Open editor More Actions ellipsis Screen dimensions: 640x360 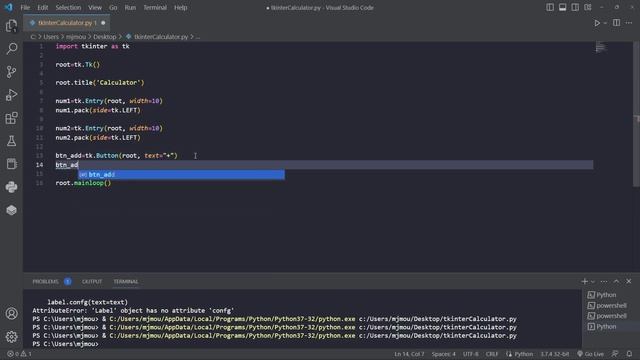click(629, 23)
